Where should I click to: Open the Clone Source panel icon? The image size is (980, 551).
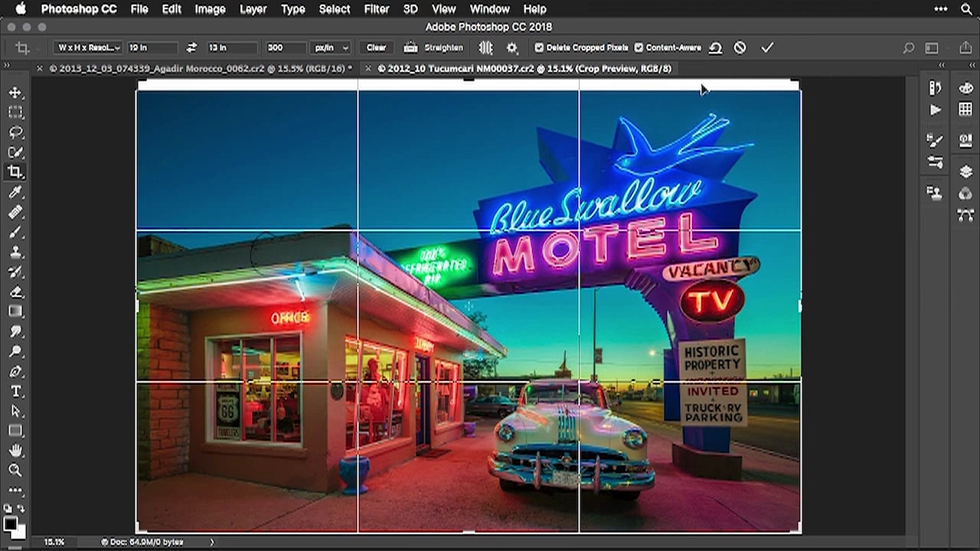935,193
